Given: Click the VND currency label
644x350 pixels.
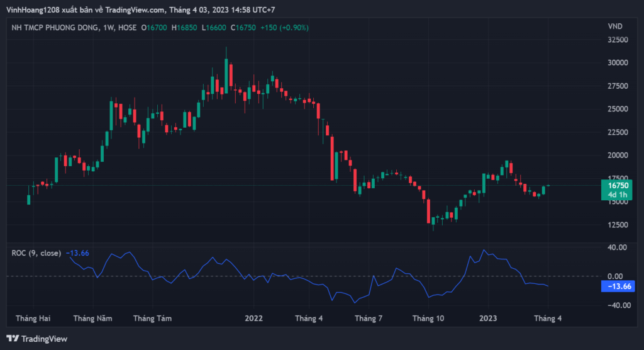Looking at the screenshot, I should coord(615,26).
